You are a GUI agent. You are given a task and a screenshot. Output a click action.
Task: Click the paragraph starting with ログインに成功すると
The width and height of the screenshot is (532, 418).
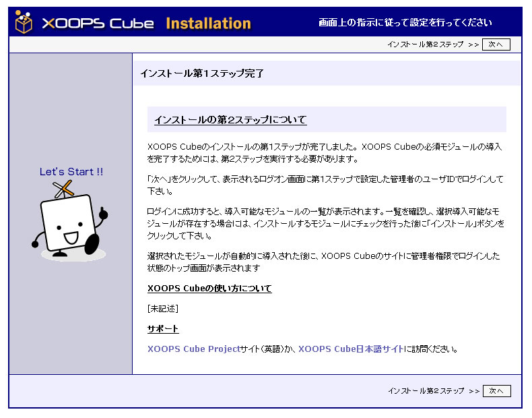point(325,223)
